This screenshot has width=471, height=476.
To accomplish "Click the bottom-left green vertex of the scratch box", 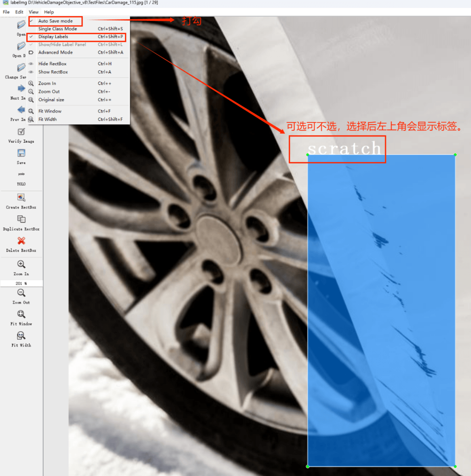I will point(308,466).
